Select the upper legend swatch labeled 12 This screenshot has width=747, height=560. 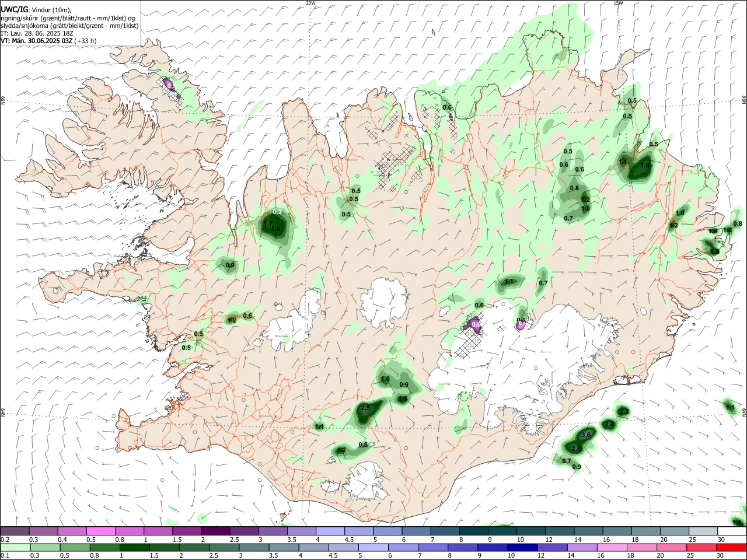click(560, 531)
